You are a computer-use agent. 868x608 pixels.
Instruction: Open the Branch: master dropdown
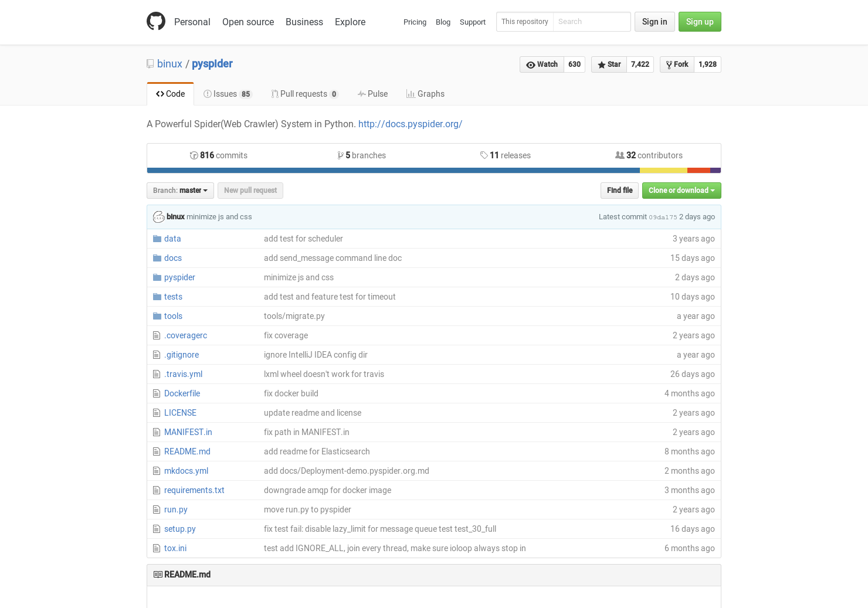click(179, 190)
